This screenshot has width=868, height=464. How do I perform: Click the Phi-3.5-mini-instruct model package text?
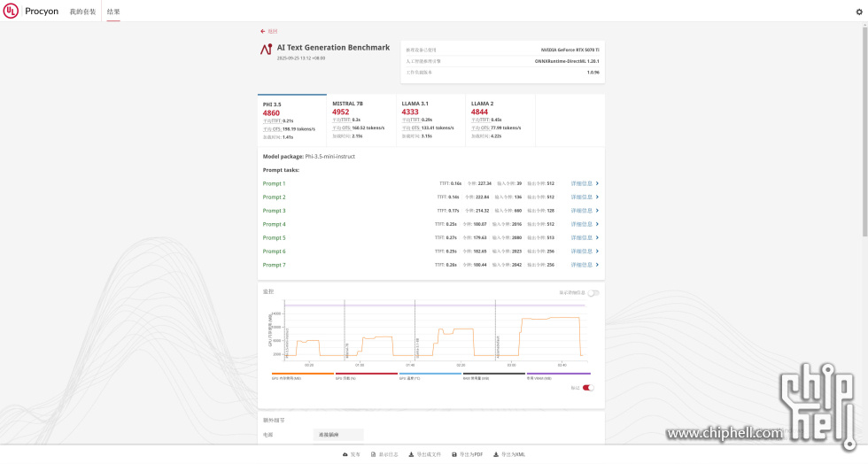329,156
